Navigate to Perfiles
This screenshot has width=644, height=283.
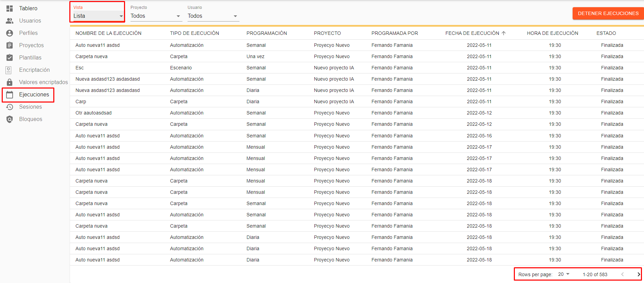28,33
